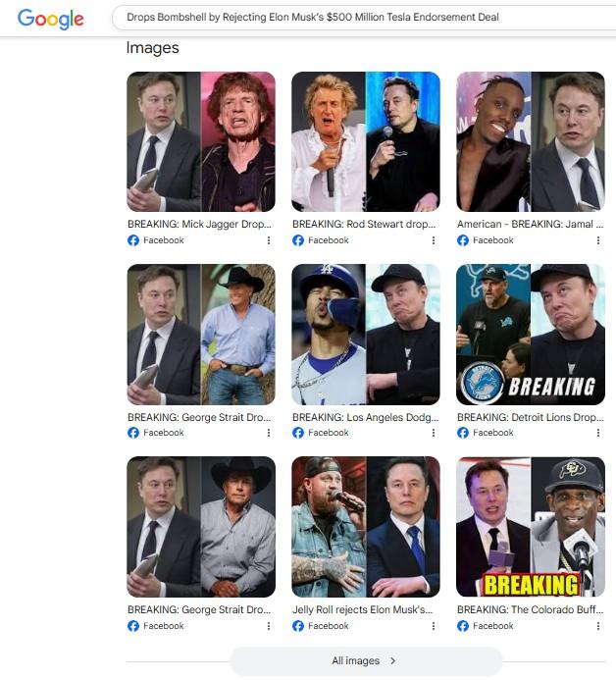Open the three-dot menu for Mick Jagger result
The image size is (616, 680).
point(269,240)
